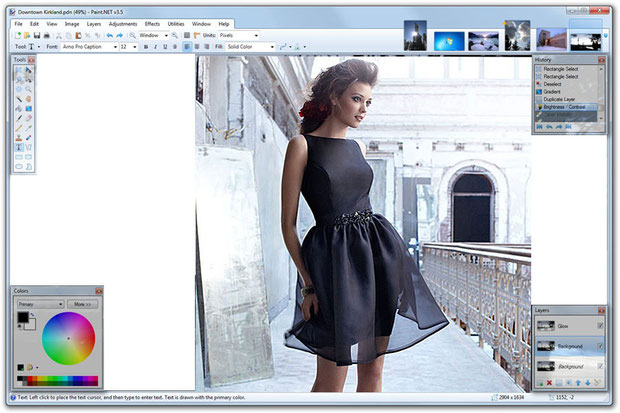Set text alignment to left

pos(187,47)
